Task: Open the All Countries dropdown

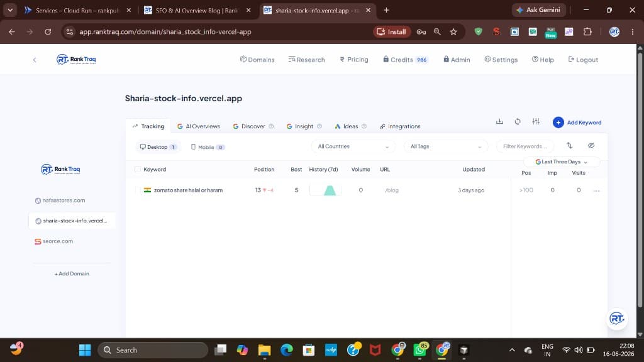Action: [353, 146]
